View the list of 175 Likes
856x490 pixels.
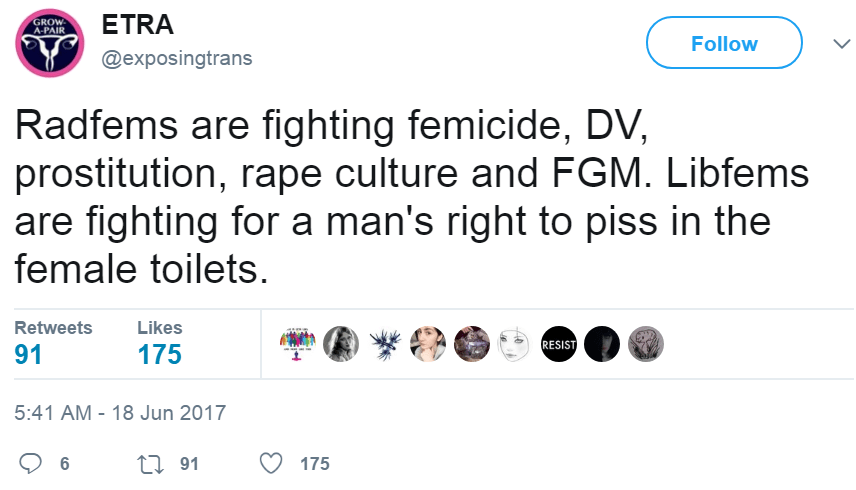coord(159,343)
